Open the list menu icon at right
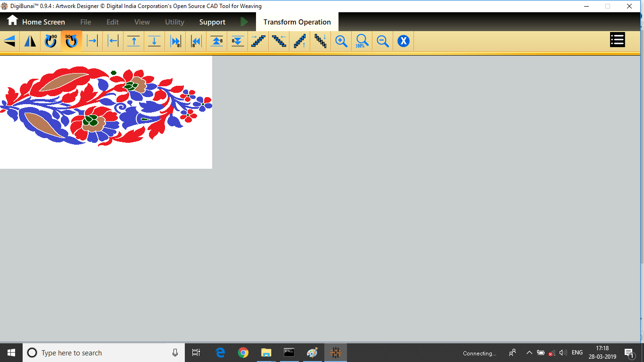 (617, 40)
